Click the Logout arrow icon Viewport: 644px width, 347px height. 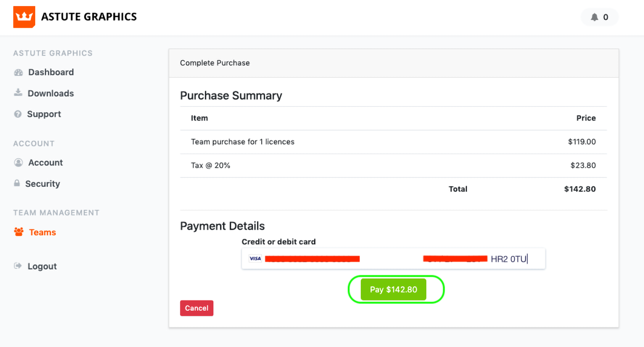pyautogui.click(x=18, y=266)
